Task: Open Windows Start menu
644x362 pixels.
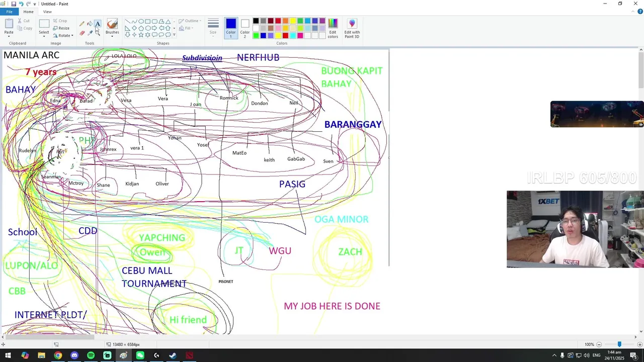Action: coord(8,355)
